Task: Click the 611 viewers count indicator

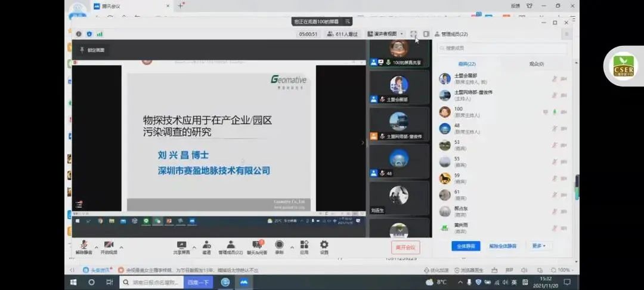Action: [342, 34]
